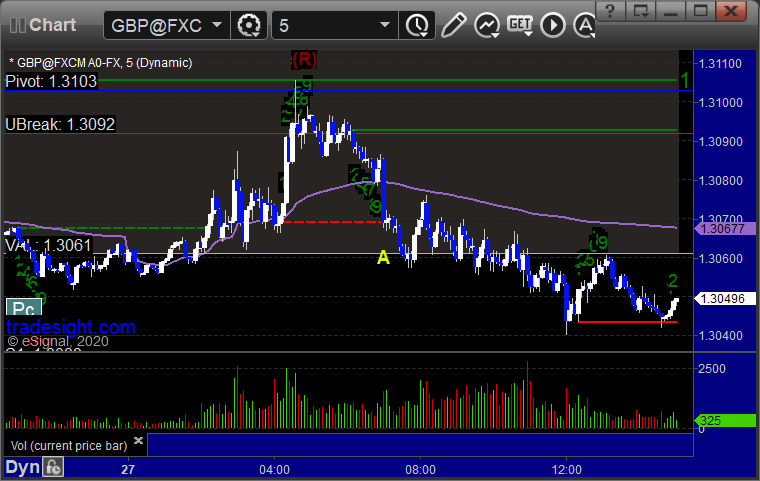The width and height of the screenshot is (760, 481).
Task: Click the window link dropdown icon
Action: (641, 10)
